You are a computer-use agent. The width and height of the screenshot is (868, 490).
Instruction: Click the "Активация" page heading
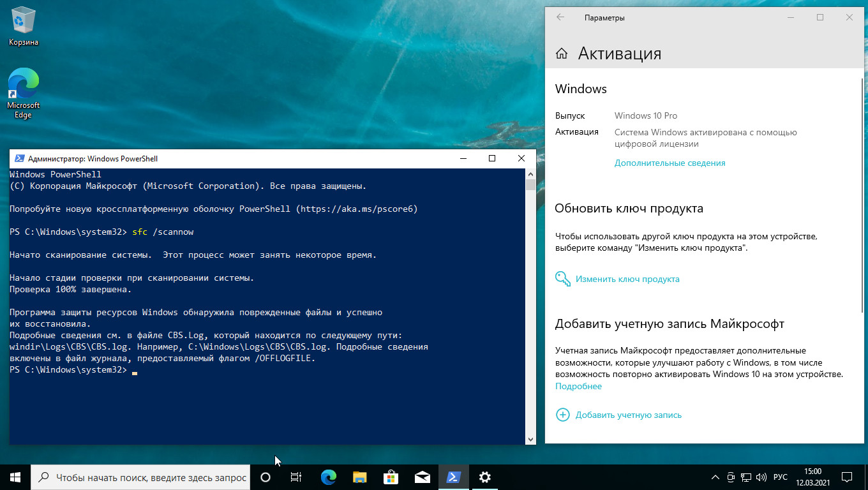pyautogui.click(x=620, y=54)
